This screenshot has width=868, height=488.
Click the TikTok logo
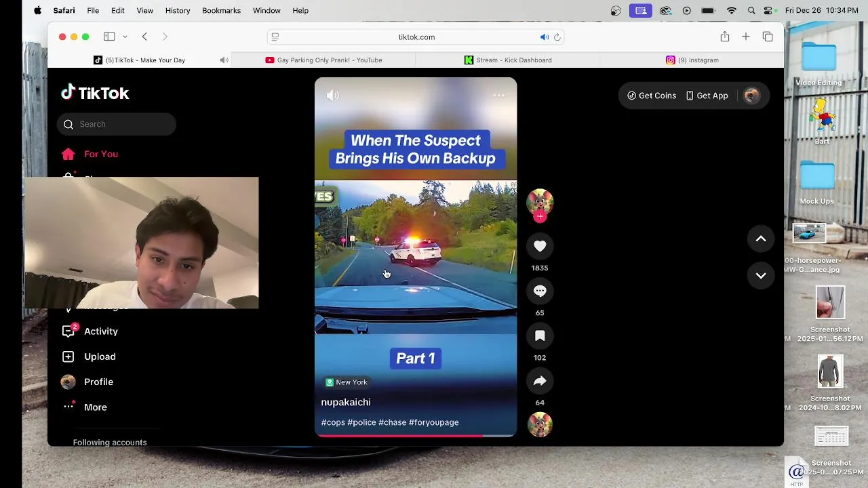(x=95, y=93)
